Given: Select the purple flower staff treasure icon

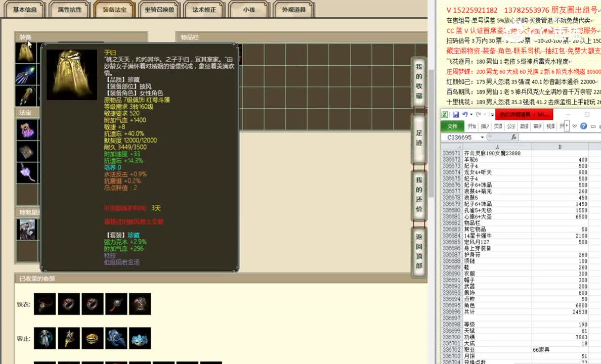Looking at the screenshot, I should point(27,173).
